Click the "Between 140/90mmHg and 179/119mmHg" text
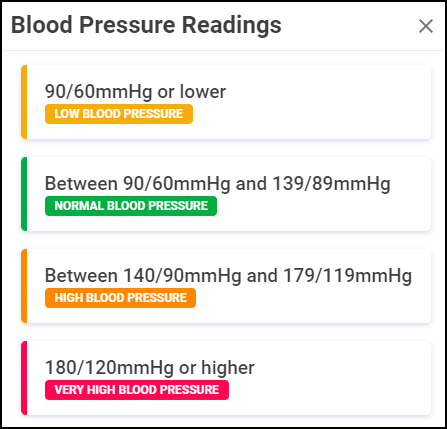The height and width of the screenshot is (429, 447). click(228, 276)
